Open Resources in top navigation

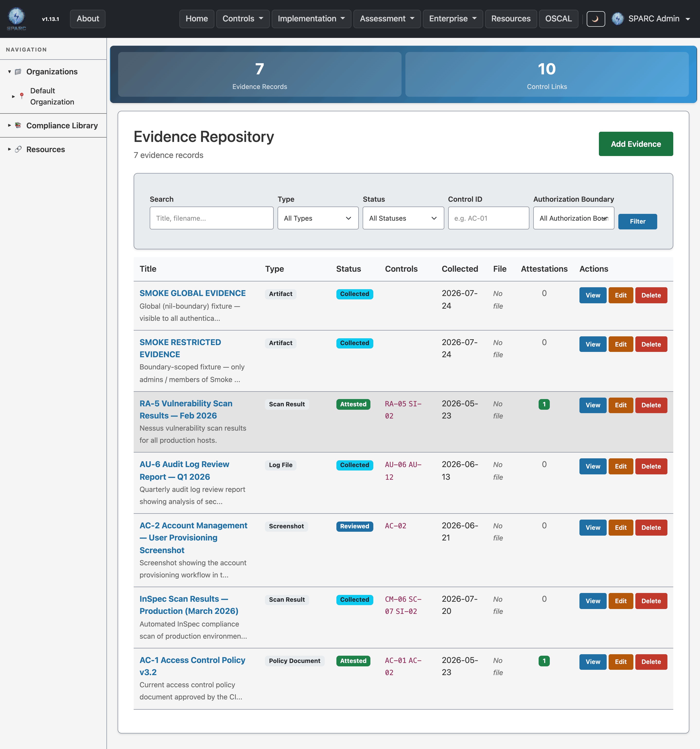510,18
